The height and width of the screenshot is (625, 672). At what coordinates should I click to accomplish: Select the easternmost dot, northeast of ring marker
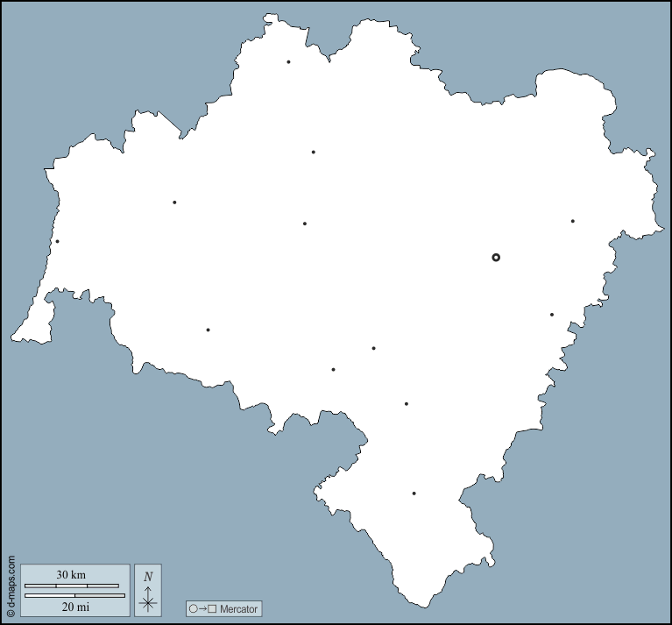[x=573, y=222]
